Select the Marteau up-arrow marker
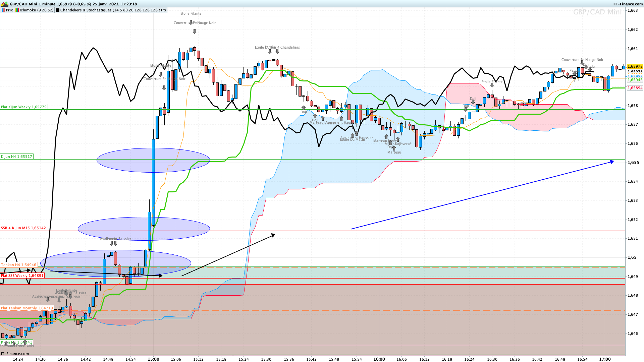Image resolution: width=644 pixels, height=362 pixels. pos(394,148)
